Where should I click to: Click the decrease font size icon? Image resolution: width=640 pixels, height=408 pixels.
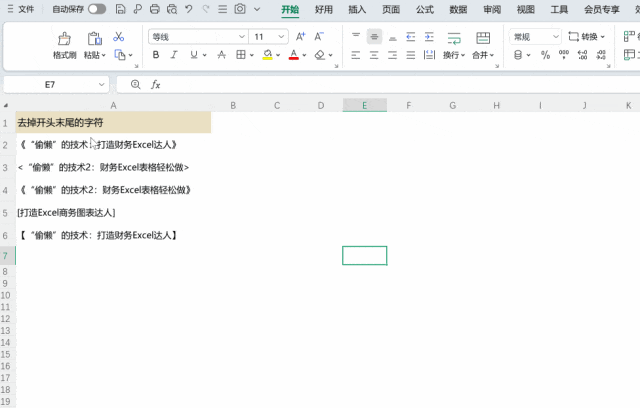[x=319, y=37]
